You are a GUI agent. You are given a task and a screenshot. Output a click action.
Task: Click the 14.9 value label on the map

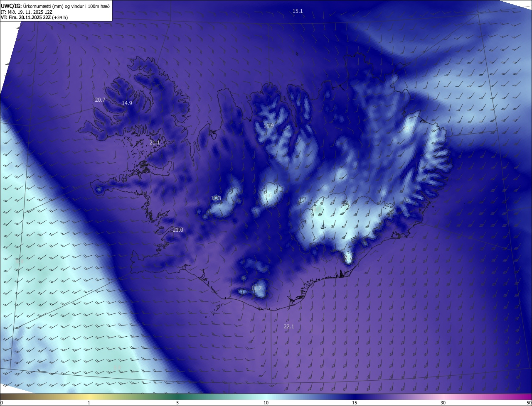(x=127, y=103)
